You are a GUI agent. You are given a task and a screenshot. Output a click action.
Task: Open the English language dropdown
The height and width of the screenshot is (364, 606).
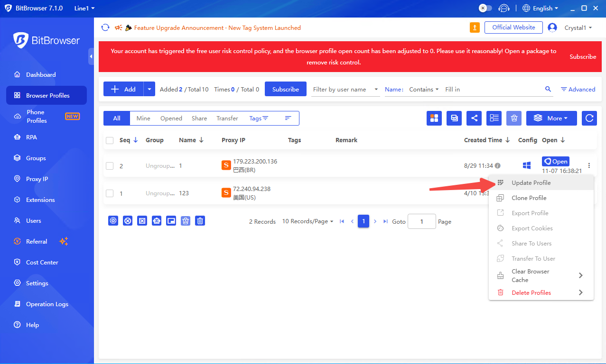pos(541,8)
